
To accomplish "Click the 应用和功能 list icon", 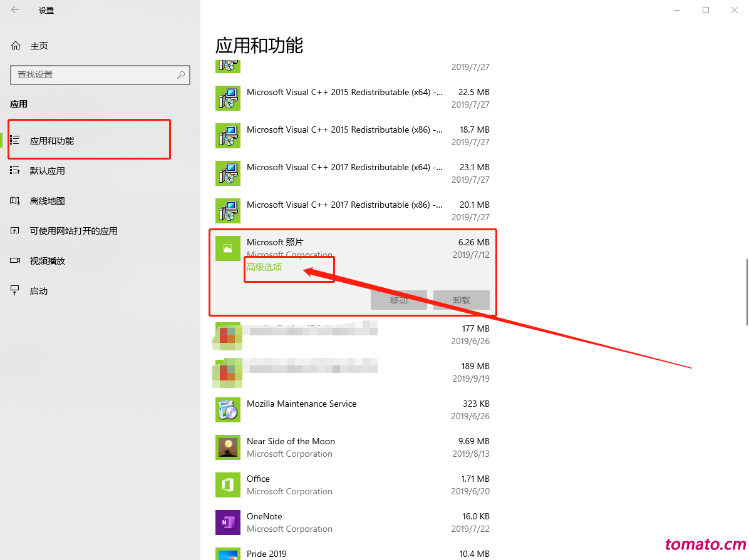I will (15, 140).
